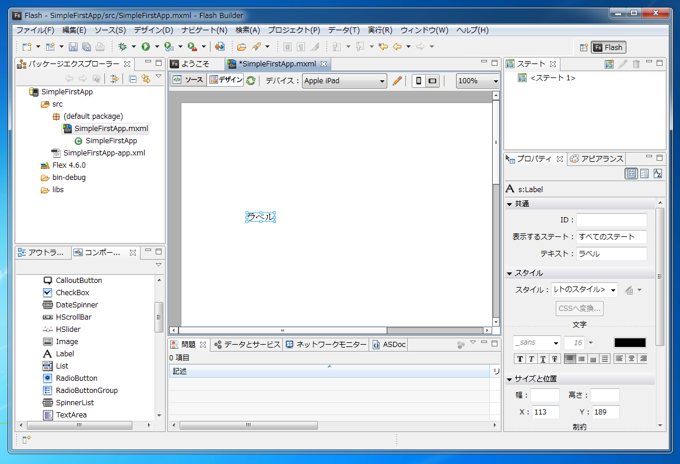Toggle bold text style
Viewport: 680px width, 464px height.
pos(520,359)
